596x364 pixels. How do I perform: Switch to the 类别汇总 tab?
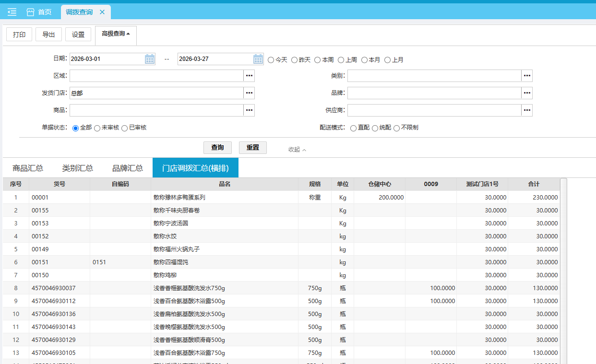[78, 168]
